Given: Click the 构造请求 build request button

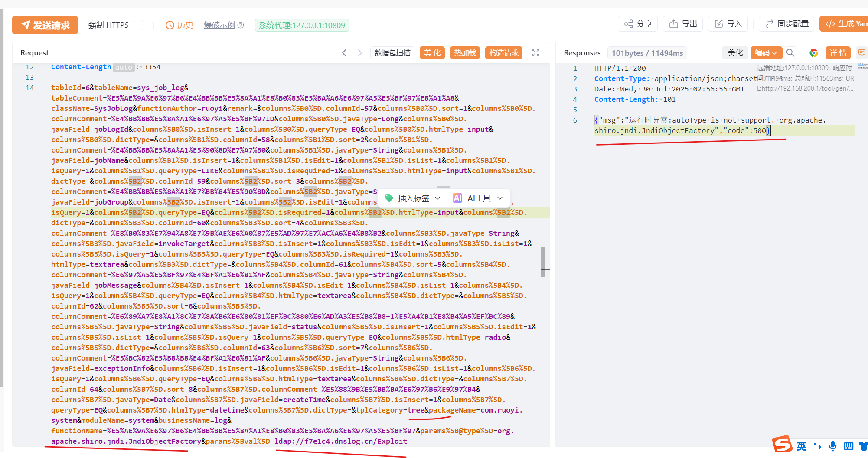Looking at the screenshot, I should (503, 53).
